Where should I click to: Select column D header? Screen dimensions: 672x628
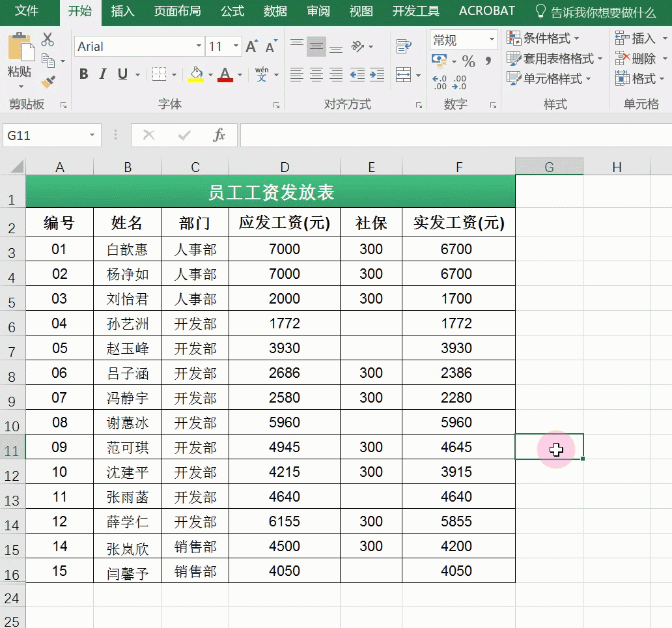tap(285, 167)
